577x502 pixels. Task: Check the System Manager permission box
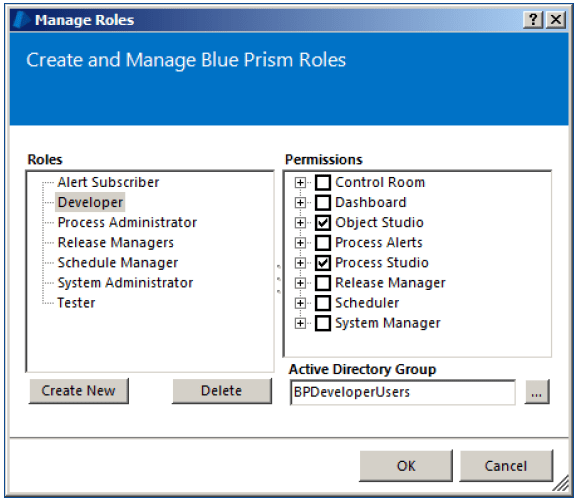[x=323, y=323]
